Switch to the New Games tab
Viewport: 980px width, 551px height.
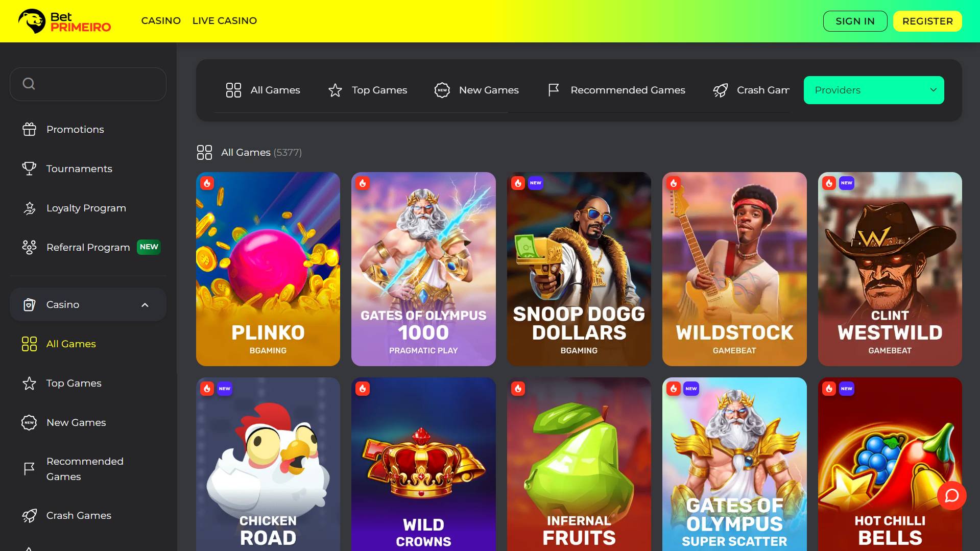click(476, 90)
